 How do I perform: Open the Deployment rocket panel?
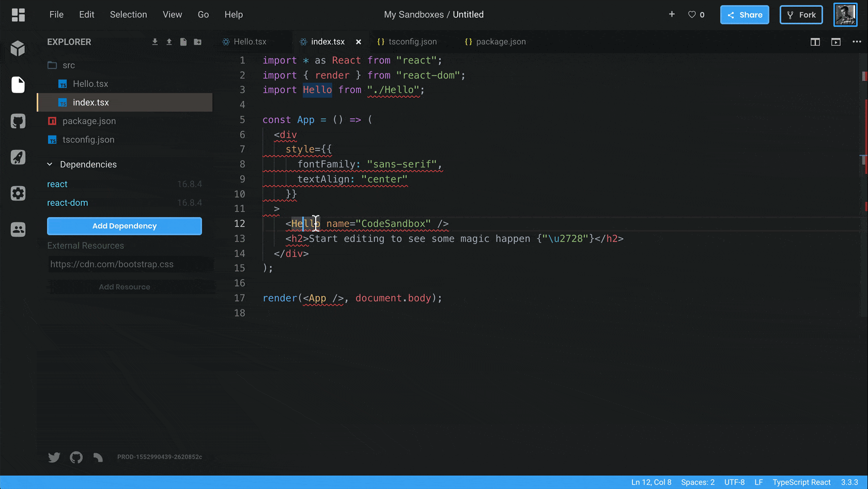[18, 157]
